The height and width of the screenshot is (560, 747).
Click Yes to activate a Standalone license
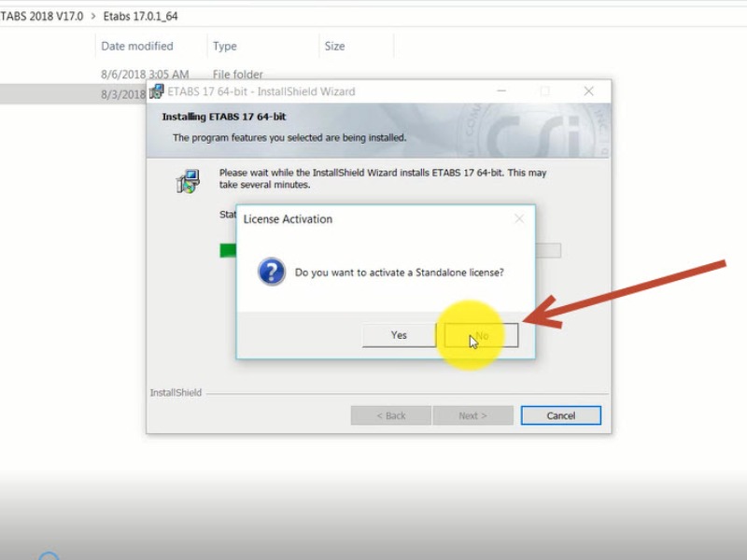point(399,335)
